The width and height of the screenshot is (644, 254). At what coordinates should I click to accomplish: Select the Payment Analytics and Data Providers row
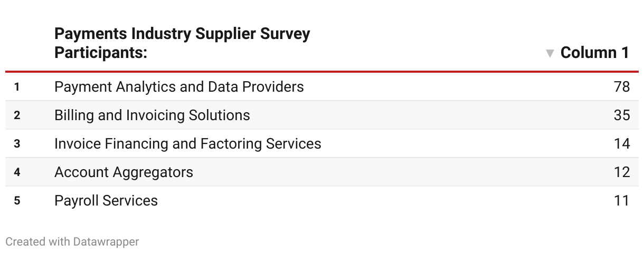pos(322,86)
